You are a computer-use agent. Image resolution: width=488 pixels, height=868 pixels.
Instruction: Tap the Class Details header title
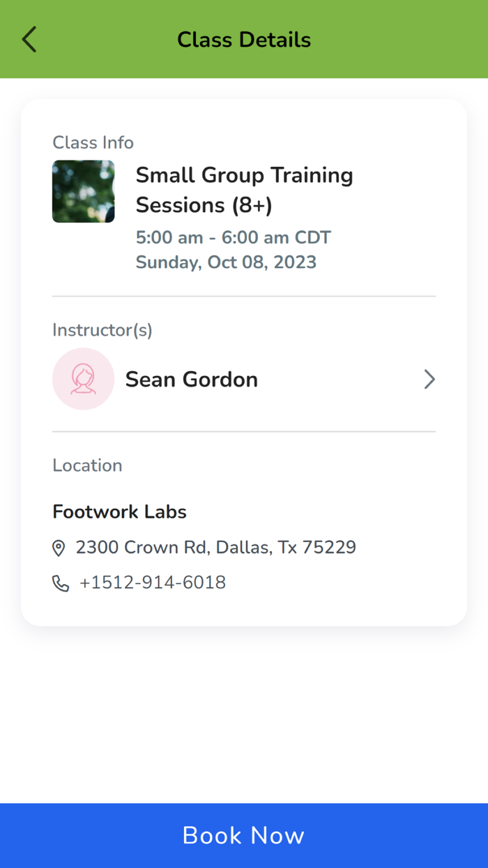click(243, 39)
